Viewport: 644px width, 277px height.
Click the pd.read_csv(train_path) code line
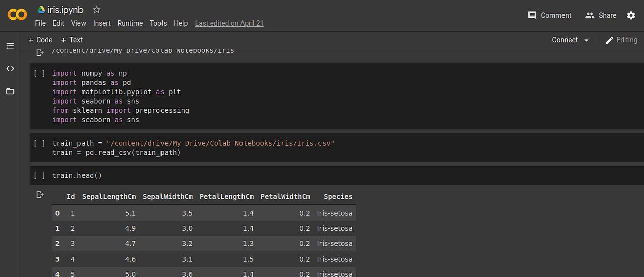(116, 152)
